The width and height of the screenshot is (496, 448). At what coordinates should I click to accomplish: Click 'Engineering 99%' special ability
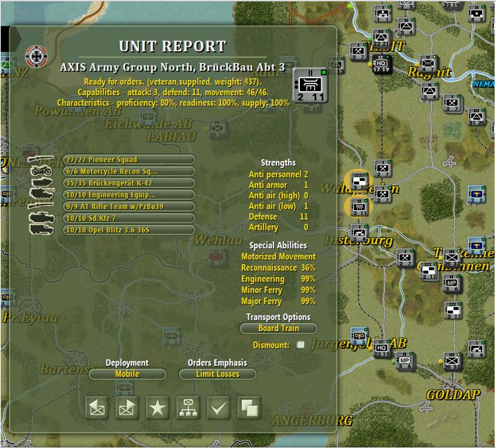point(278,279)
